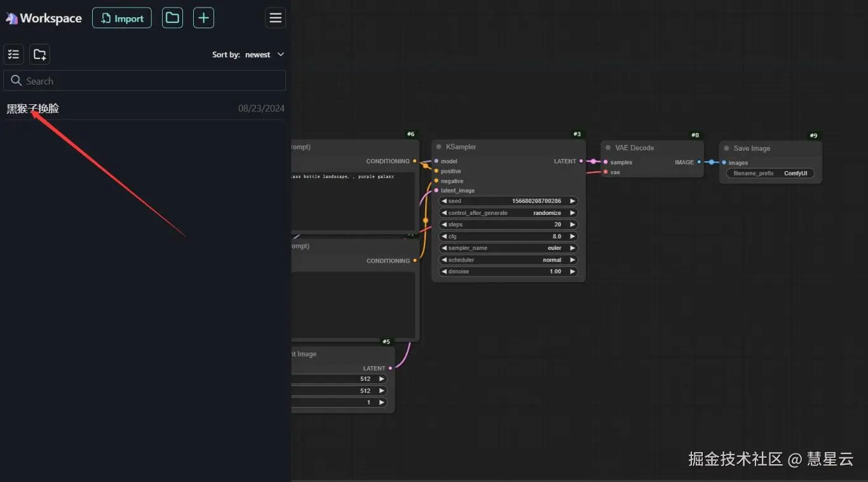Viewport: 868px width, 482px height.
Task: Open the hamburger menu in the Workspace panel
Action: [275, 18]
